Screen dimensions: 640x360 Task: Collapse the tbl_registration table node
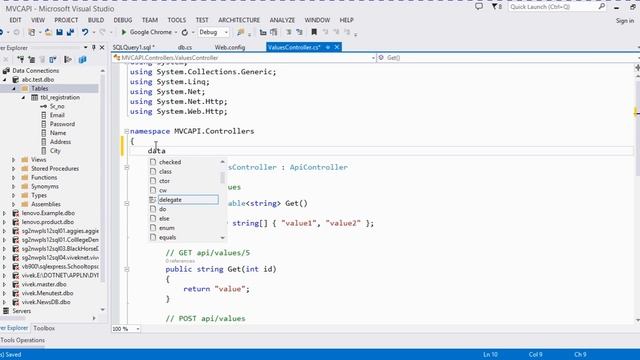[23, 97]
